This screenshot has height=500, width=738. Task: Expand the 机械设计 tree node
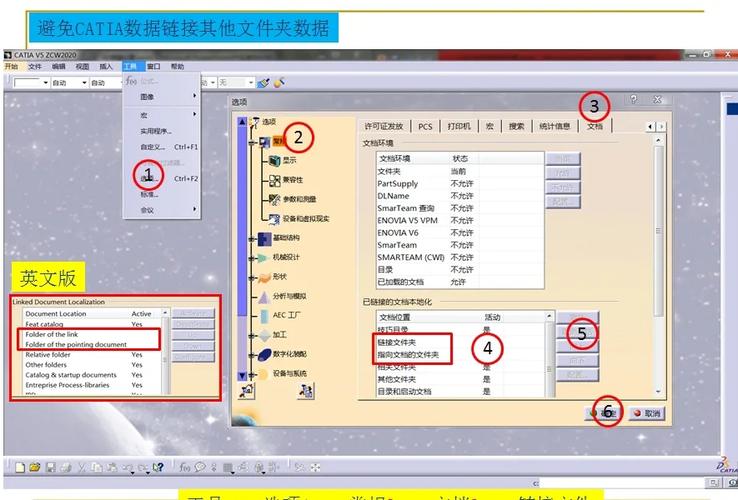[x=252, y=258]
